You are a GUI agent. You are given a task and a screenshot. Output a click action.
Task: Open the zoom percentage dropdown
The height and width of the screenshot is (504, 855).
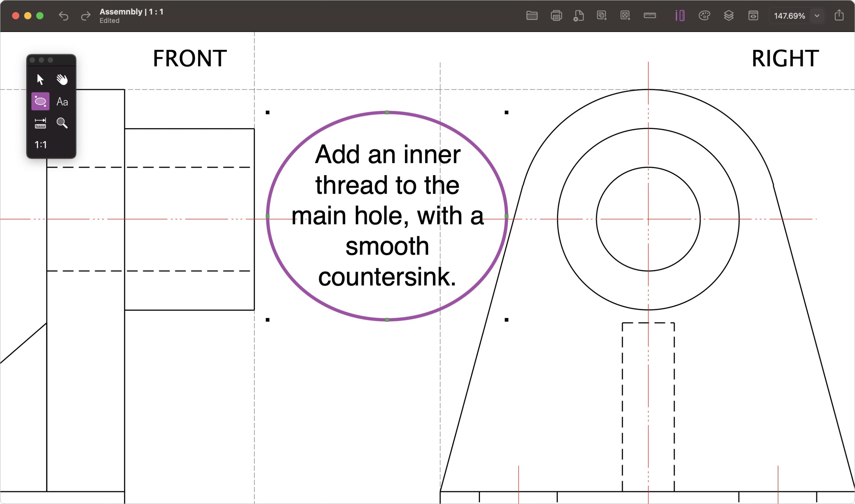[x=817, y=16]
